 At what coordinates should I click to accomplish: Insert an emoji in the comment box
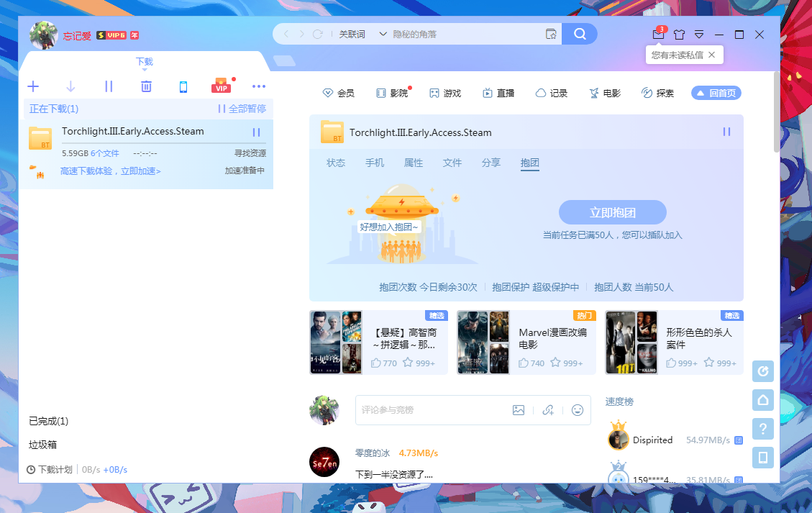click(x=577, y=409)
